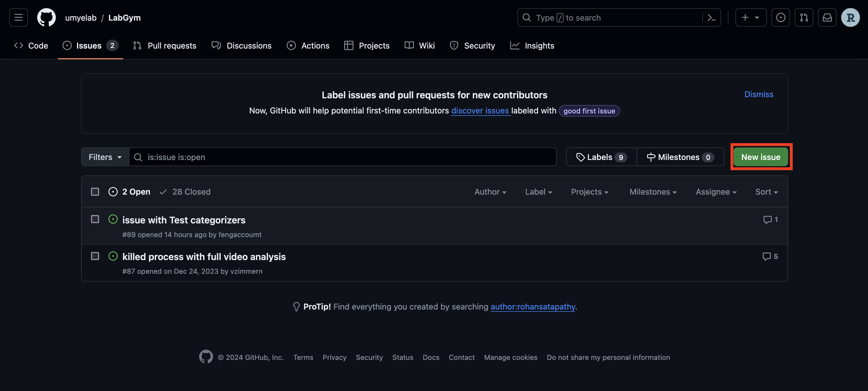Select checkbox for issue with Test categorizers
This screenshot has width=868, height=391.
[x=95, y=219]
